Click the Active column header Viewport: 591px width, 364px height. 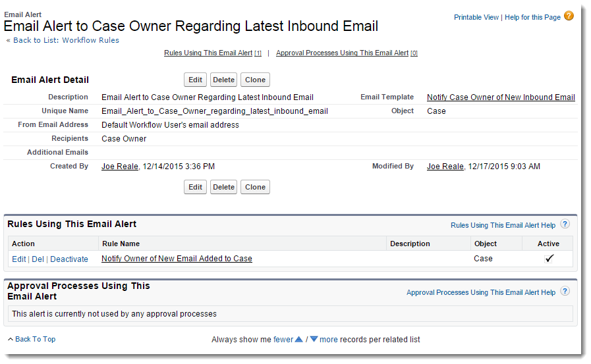[548, 244]
